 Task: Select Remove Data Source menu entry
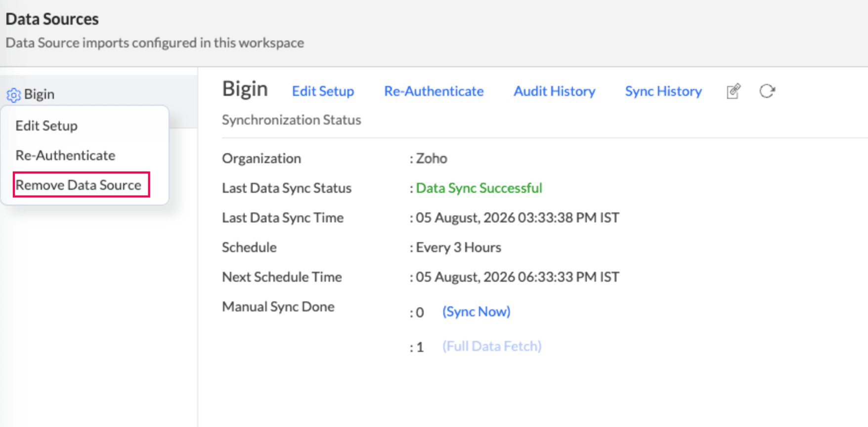tap(79, 185)
